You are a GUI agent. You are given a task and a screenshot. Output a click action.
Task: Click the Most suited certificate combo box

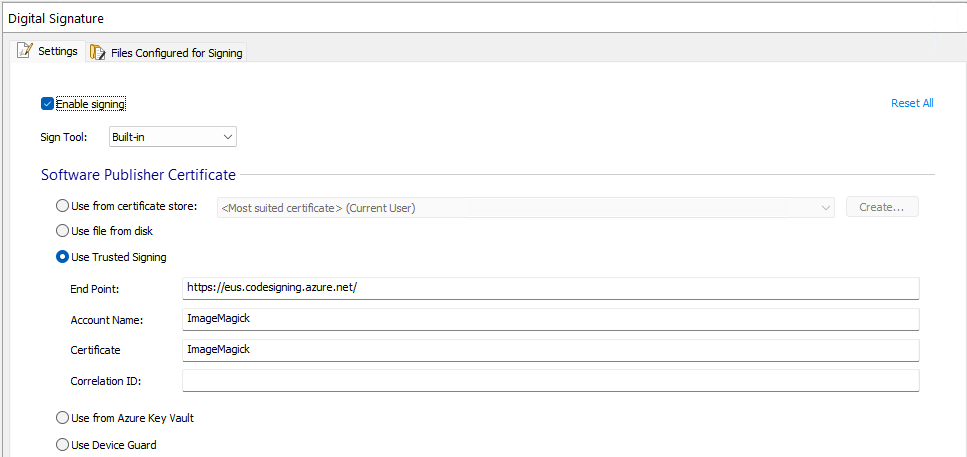(x=520, y=208)
